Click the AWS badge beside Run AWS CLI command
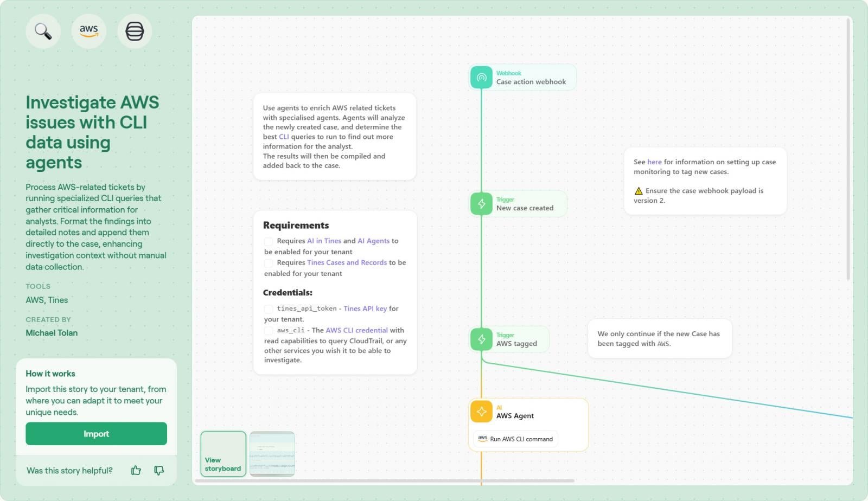Viewport: 868px width, 501px height. [x=482, y=439]
